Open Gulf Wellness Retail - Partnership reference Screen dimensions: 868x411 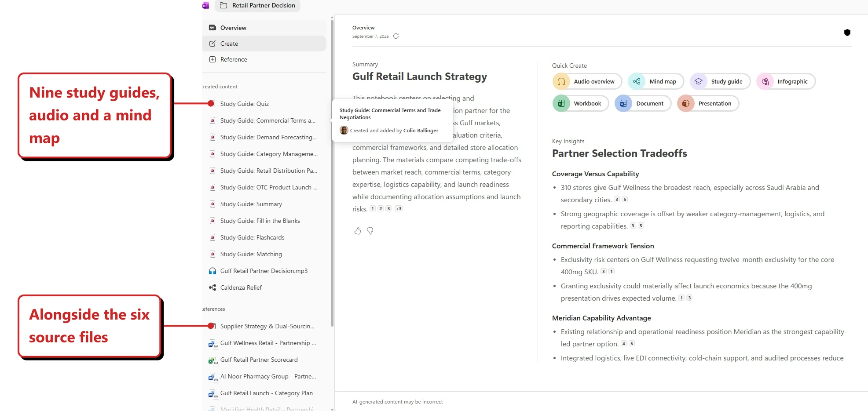click(x=264, y=343)
